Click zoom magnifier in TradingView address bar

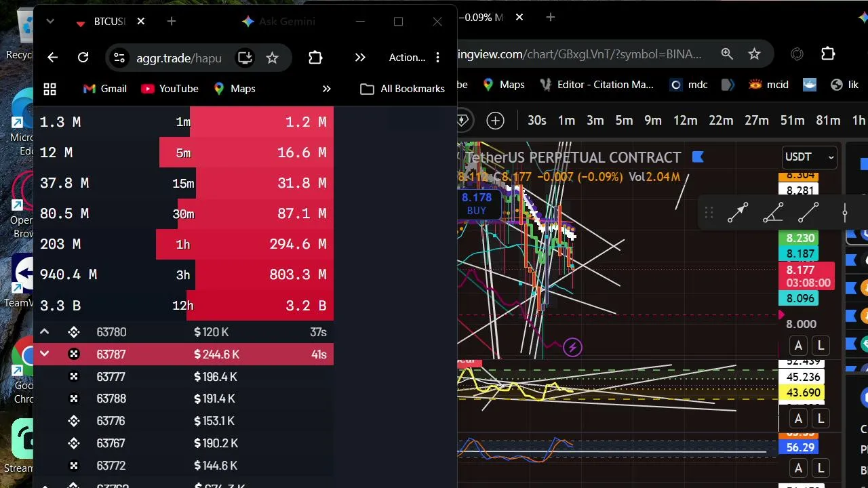pyautogui.click(x=727, y=54)
